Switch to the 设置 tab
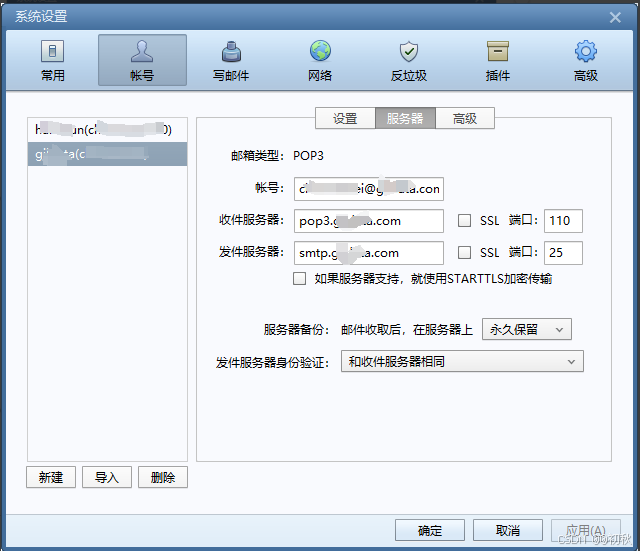Image resolution: width=640 pixels, height=551 pixels. pos(345,118)
